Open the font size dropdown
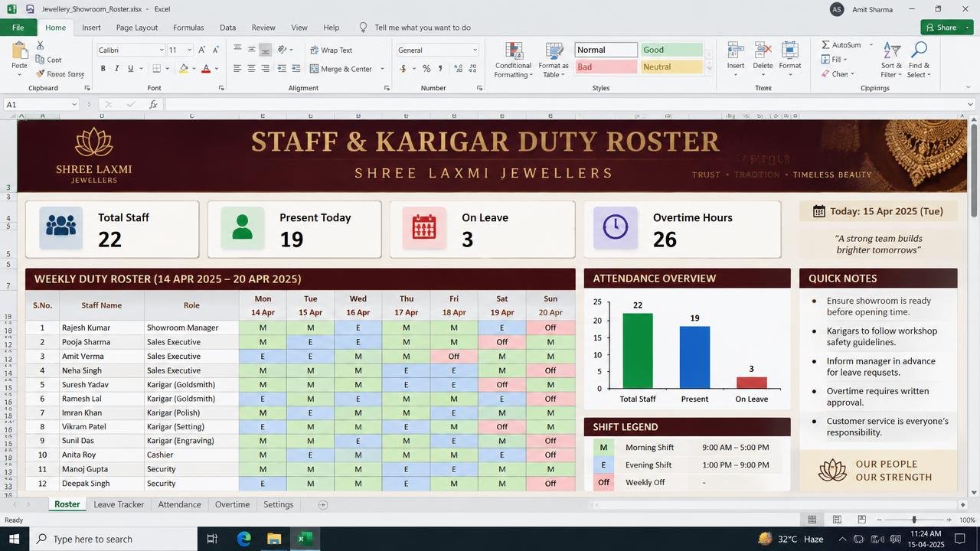The image size is (980, 551). (190, 50)
